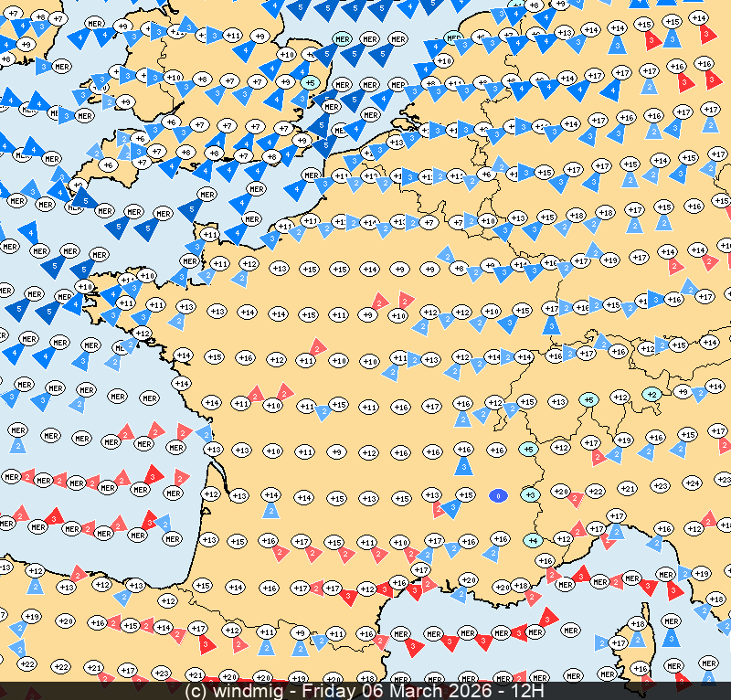
Task: Click "+19" label on the Italian Riviera coast
Action: pyautogui.click(x=701, y=573)
